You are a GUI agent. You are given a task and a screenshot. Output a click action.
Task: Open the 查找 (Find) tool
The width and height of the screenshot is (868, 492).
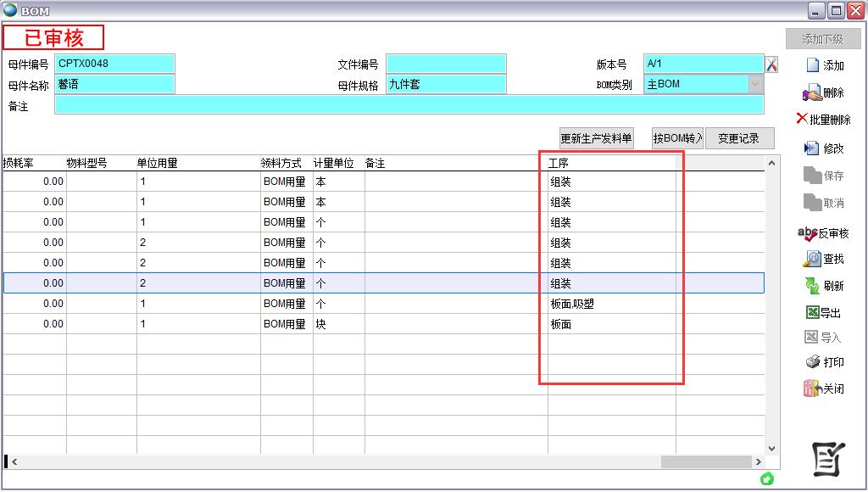click(x=823, y=258)
